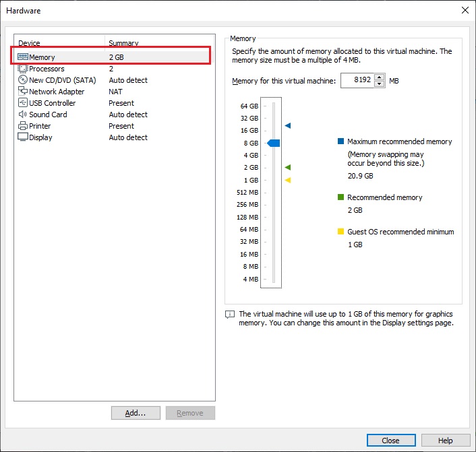Image resolution: width=476 pixels, height=452 pixels.
Task: Click the blue Maximum recommended memory swatch
Action: pos(340,141)
